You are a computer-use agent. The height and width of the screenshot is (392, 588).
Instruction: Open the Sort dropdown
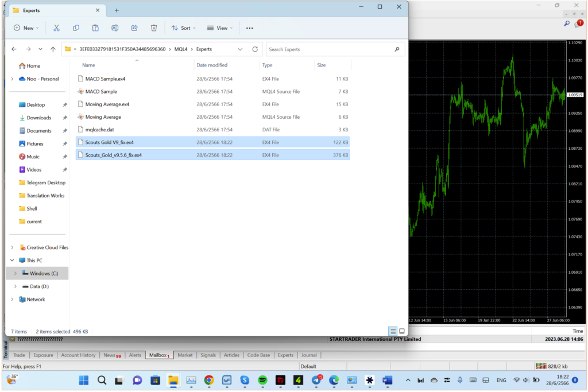183,28
